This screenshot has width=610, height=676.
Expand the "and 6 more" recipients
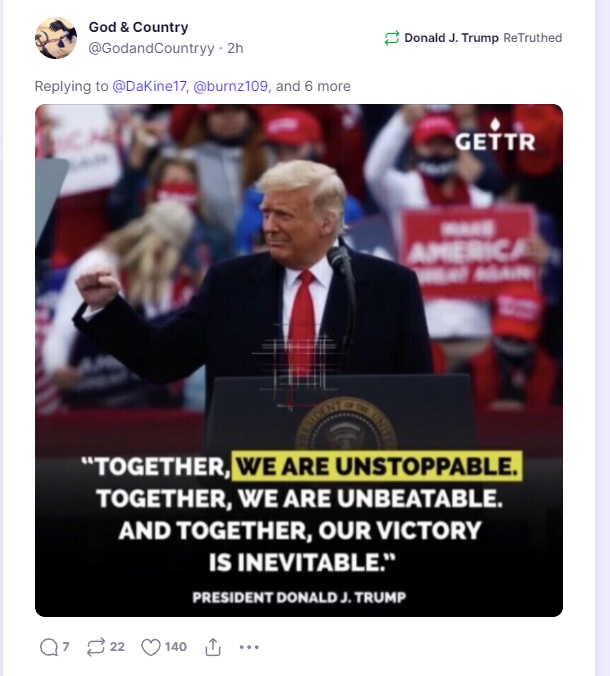(x=313, y=86)
